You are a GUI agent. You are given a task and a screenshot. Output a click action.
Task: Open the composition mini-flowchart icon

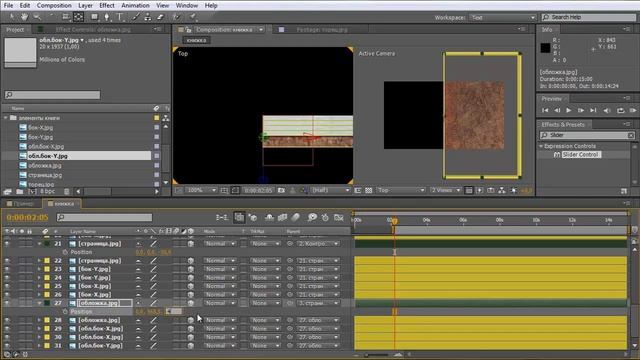tap(222, 218)
